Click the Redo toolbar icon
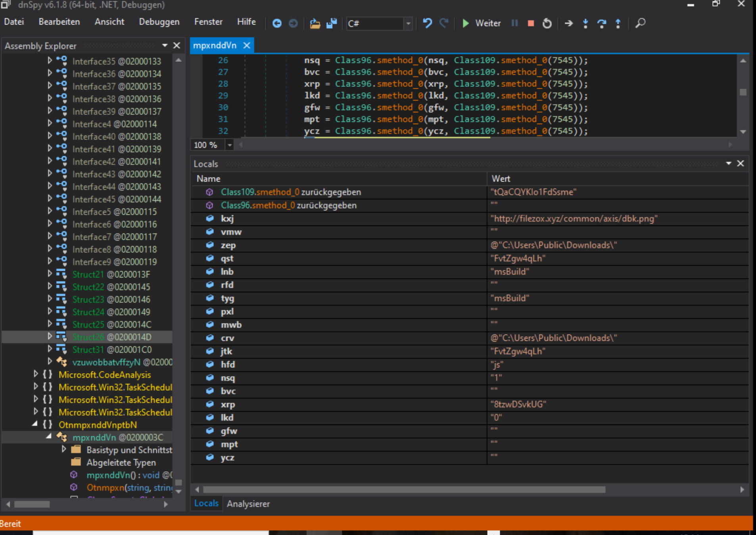Image resolution: width=756 pixels, height=535 pixels. click(444, 23)
